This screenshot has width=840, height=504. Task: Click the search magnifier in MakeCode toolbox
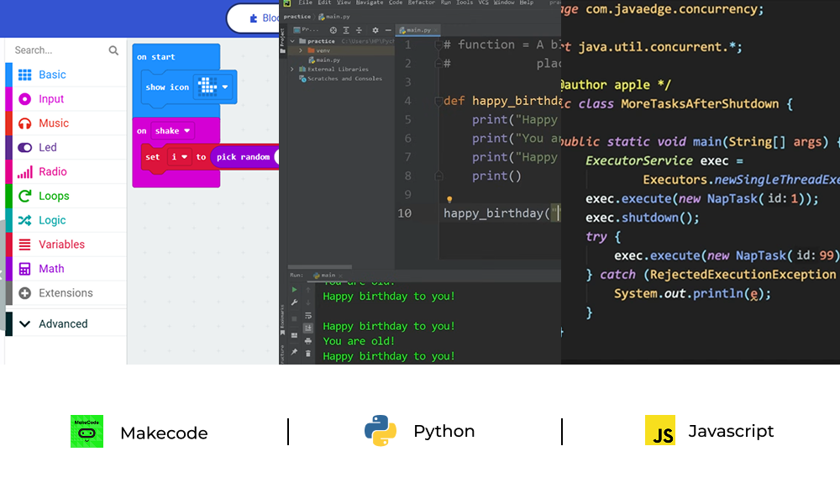tap(113, 50)
